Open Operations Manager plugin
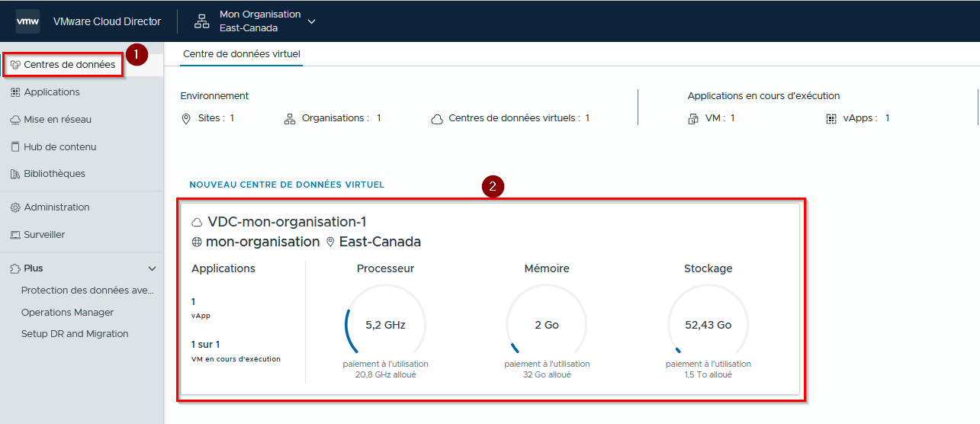 [x=67, y=313]
